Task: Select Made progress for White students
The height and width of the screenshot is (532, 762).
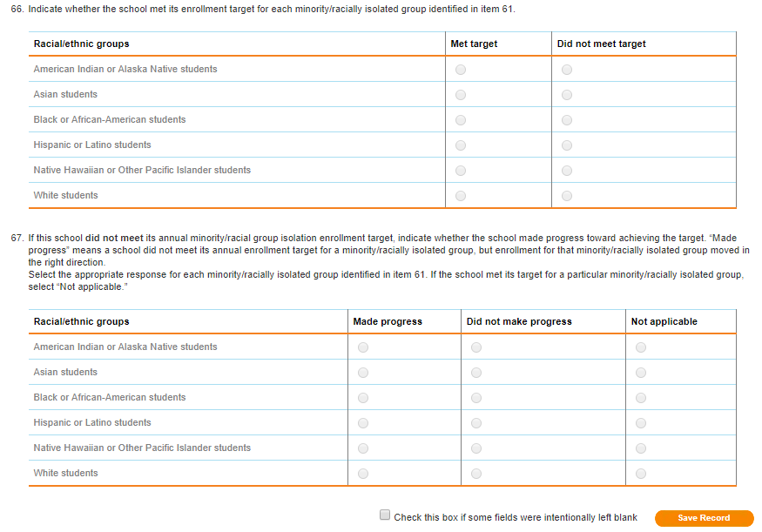Action: coord(363,474)
